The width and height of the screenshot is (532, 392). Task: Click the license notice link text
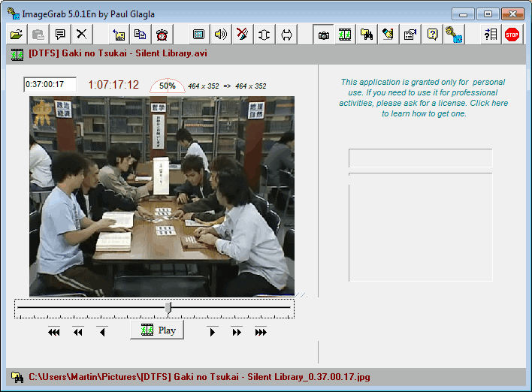click(424, 98)
